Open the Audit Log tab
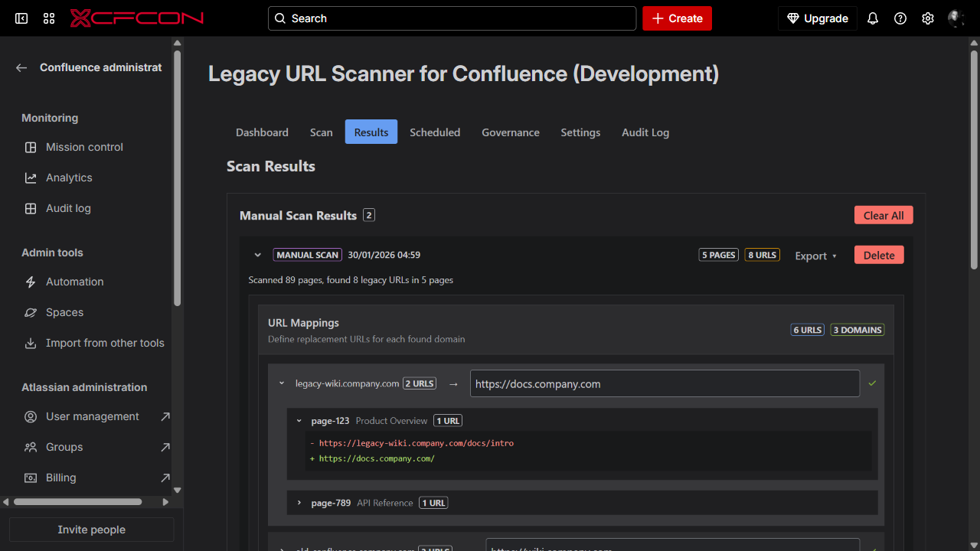The image size is (980, 551). tap(645, 132)
